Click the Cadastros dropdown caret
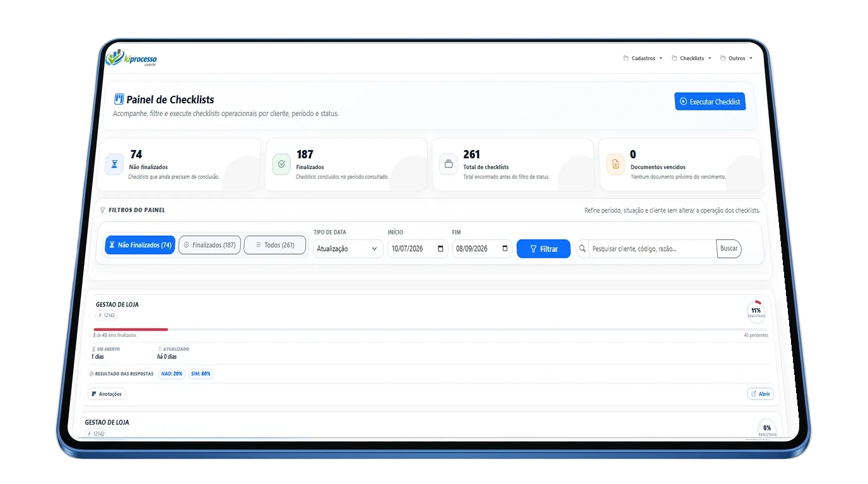The width and height of the screenshot is (868, 484). 660,59
